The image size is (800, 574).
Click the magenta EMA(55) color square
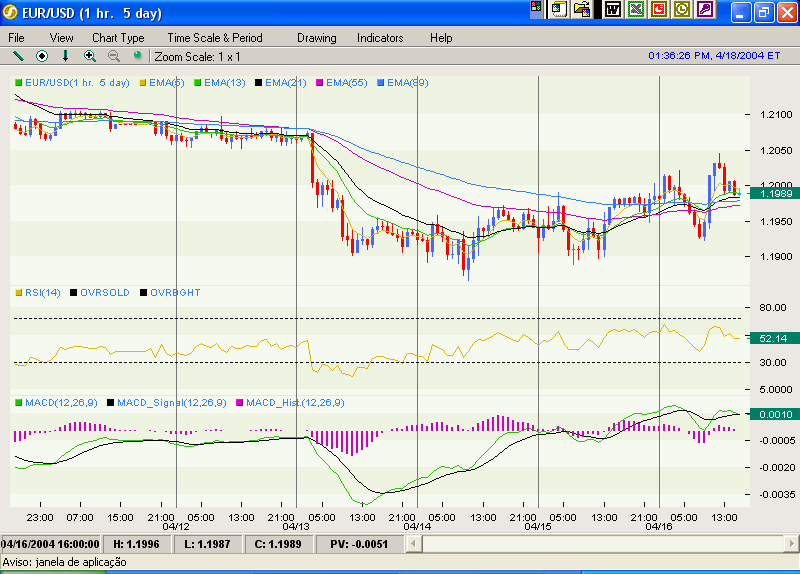(321, 82)
